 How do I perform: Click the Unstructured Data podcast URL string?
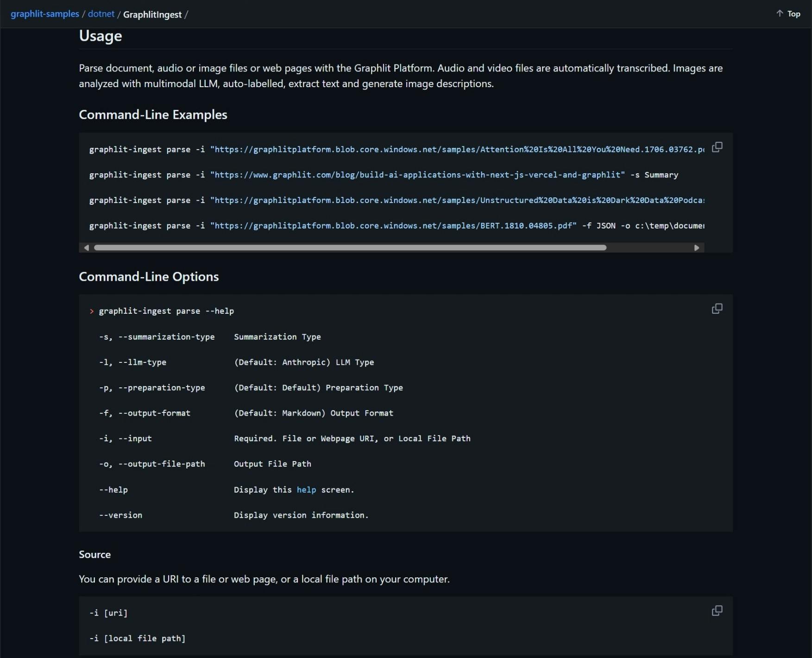click(x=457, y=200)
